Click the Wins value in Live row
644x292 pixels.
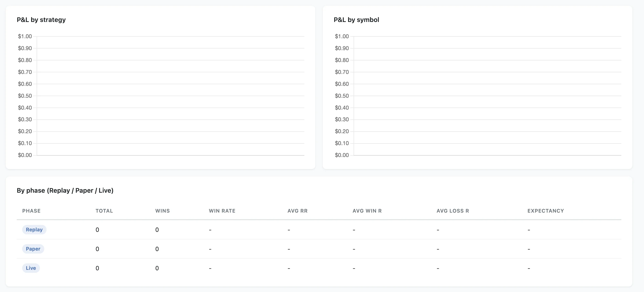(x=157, y=268)
